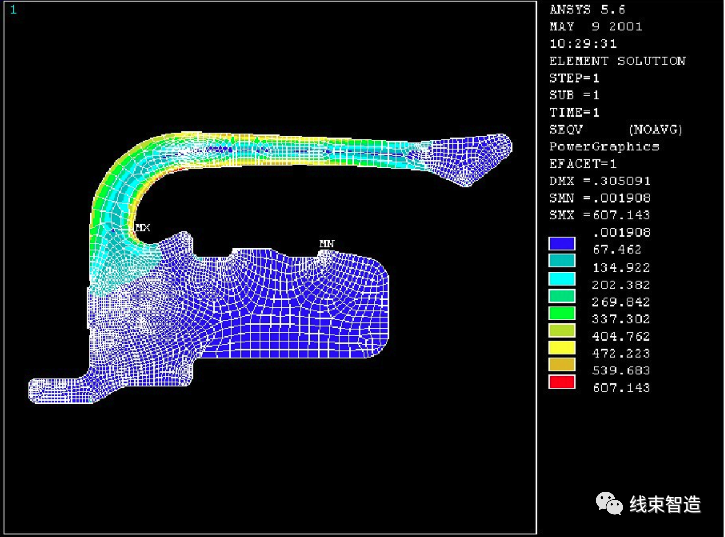Click the yellow legend color swatch
The height and width of the screenshot is (537, 725).
(562, 347)
